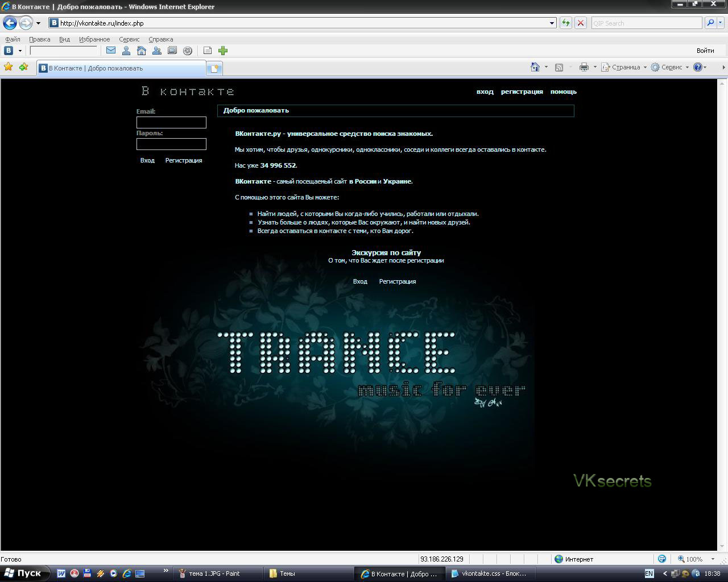Viewport: 728px width, 582px height.
Task: Switch to Темы folder taskbar button
Action: [x=309, y=573]
